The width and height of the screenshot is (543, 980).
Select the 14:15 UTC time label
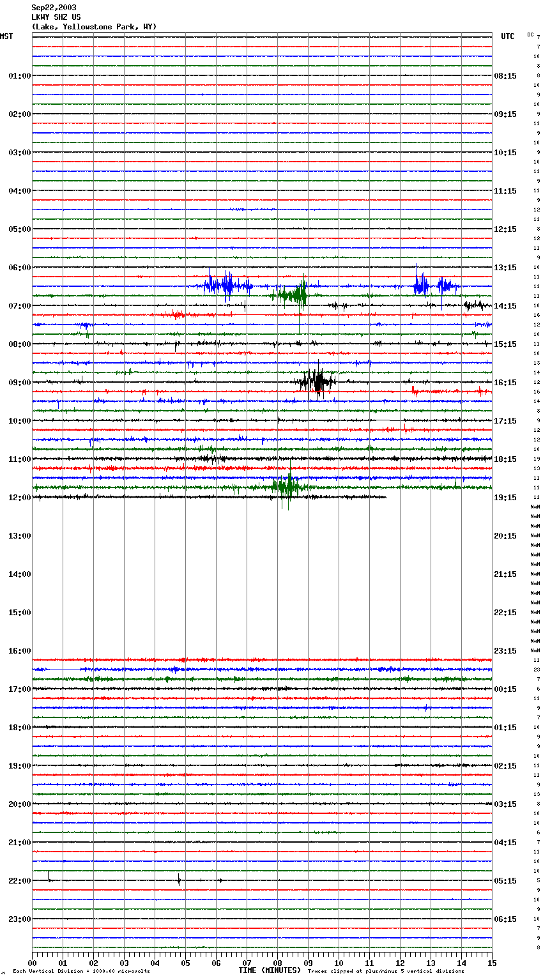point(505,306)
